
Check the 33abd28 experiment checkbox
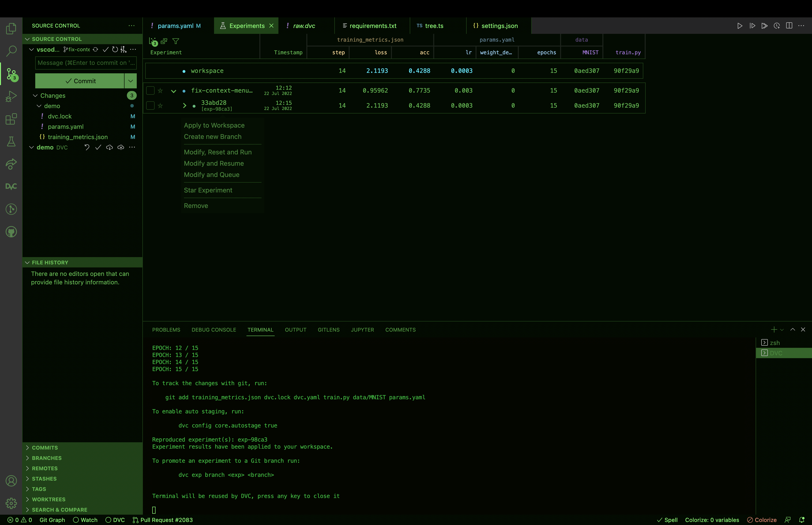pyautogui.click(x=150, y=106)
